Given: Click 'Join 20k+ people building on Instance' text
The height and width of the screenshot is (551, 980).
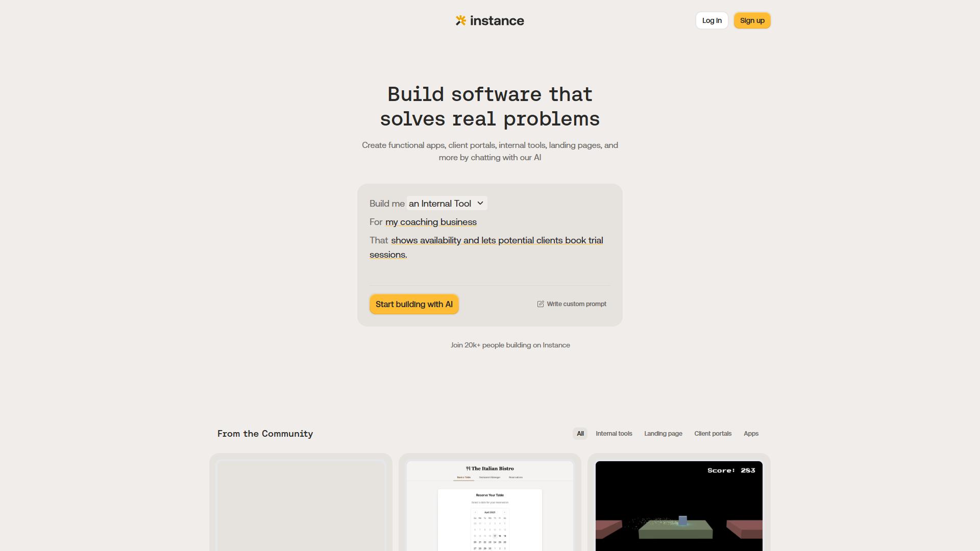Looking at the screenshot, I should click(x=510, y=345).
